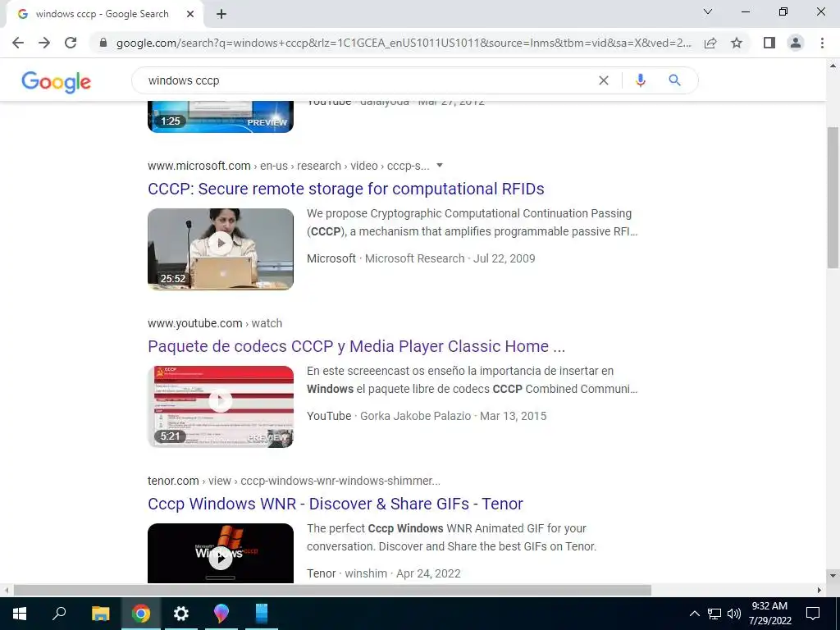Click 'Gorka Jakobe Palazio' uploader text
The height and width of the screenshot is (630, 840).
[x=415, y=416]
